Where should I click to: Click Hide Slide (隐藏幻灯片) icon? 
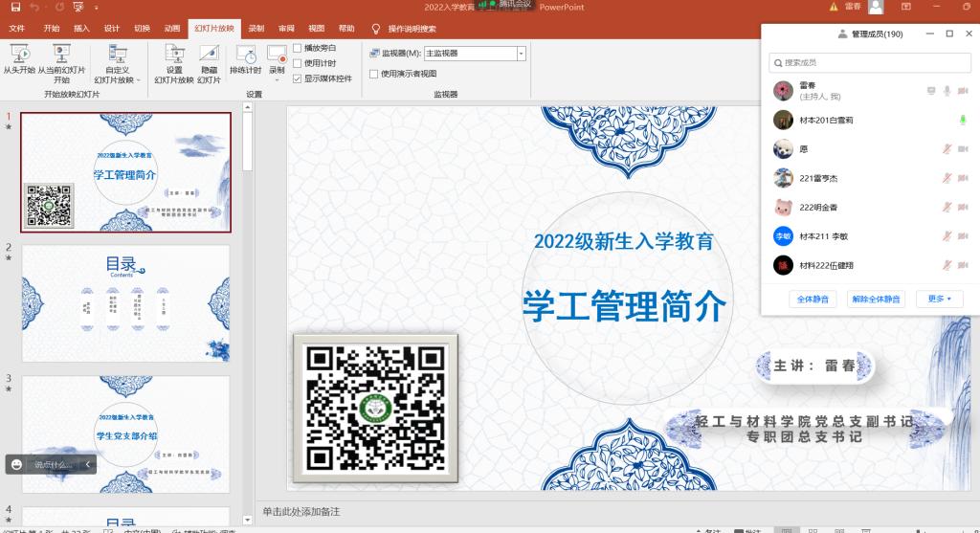click(x=209, y=59)
